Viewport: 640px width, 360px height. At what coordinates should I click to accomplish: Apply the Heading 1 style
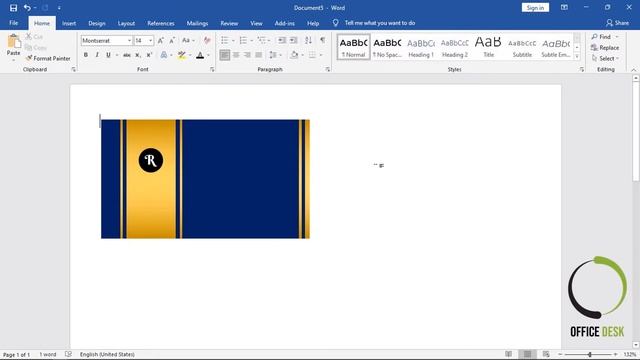[x=421, y=47]
